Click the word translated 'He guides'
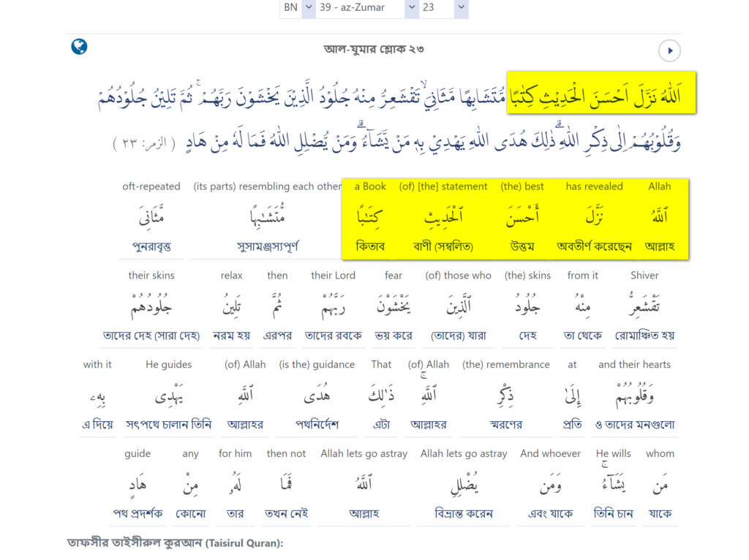This screenshot has height=560, width=749. (168, 395)
